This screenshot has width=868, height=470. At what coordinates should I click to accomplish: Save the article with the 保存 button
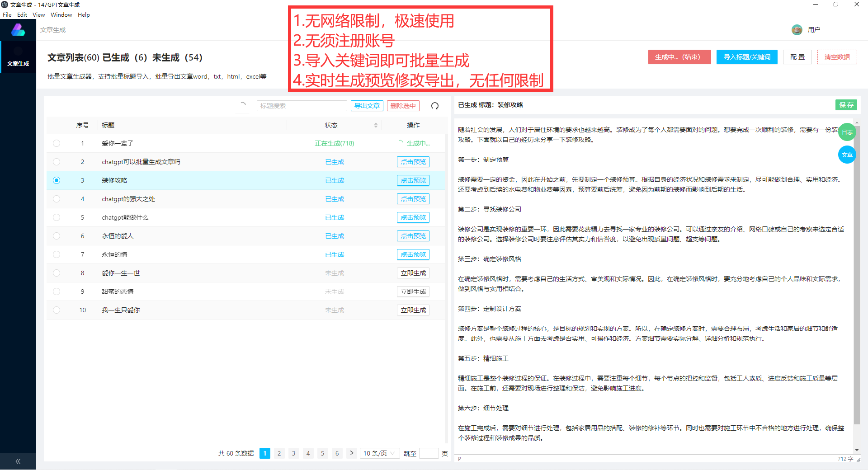(846, 104)
